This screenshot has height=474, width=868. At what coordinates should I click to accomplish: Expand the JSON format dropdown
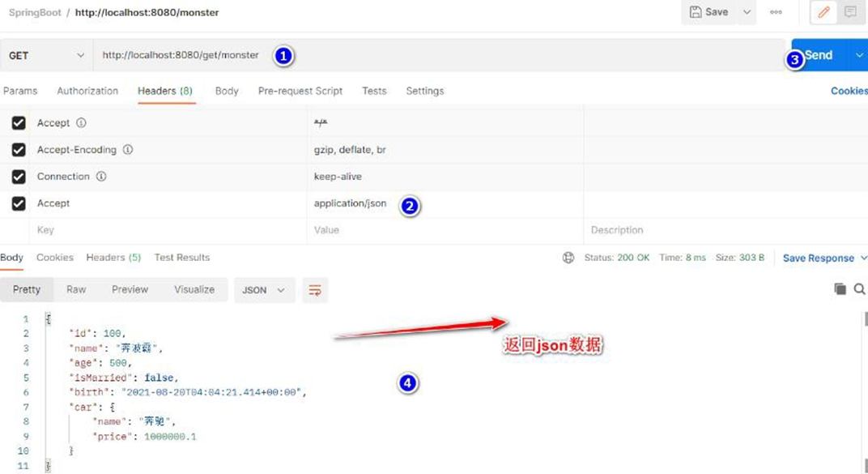[264, 290]
